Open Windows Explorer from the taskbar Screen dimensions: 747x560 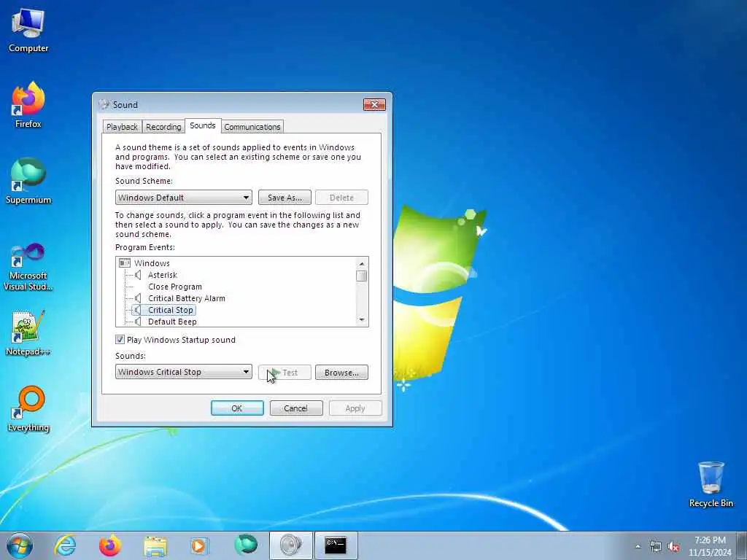click(x=155, y=545)
